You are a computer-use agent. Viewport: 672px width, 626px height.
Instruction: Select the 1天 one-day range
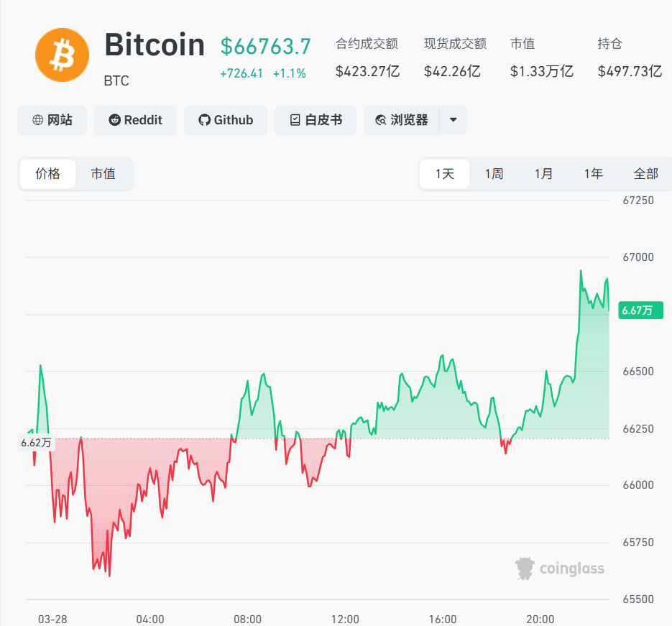[443, 174]
